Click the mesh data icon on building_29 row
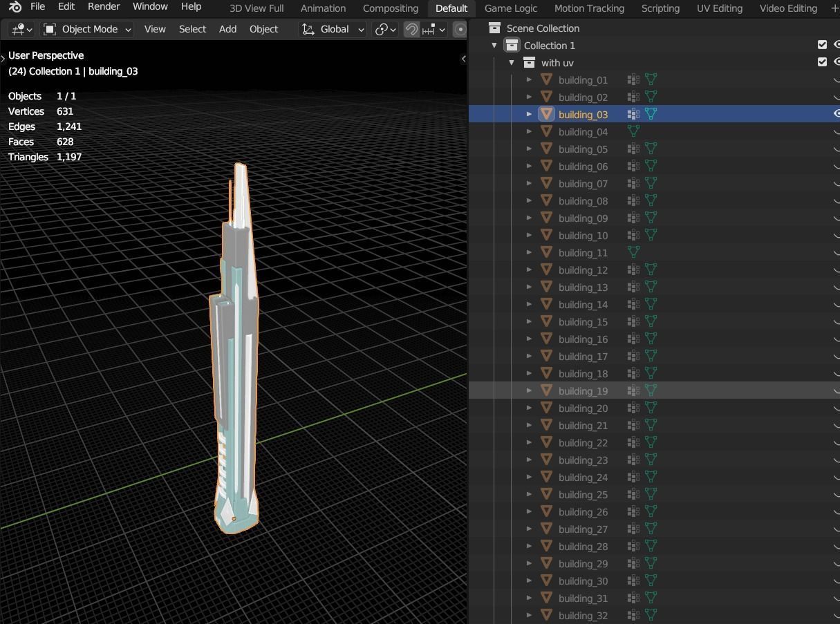The height and width of the screenshot is (624, 840). pyautogui.click(x=651, y=563)
